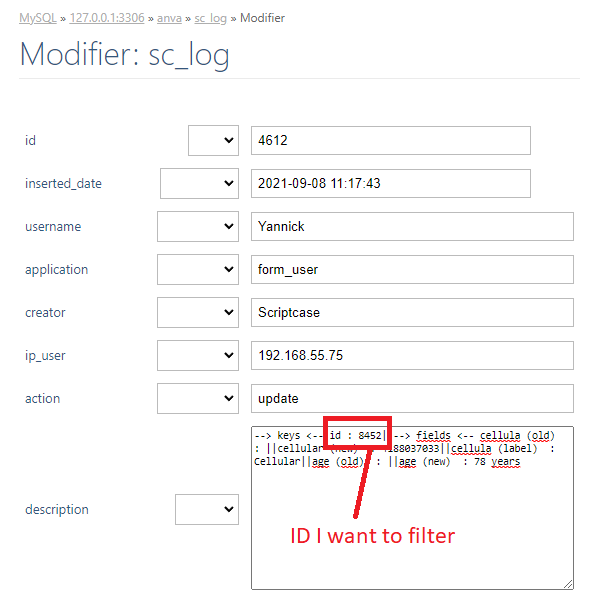
Task: Click the MySQL breadcrumb link
Action: (38, 18)
